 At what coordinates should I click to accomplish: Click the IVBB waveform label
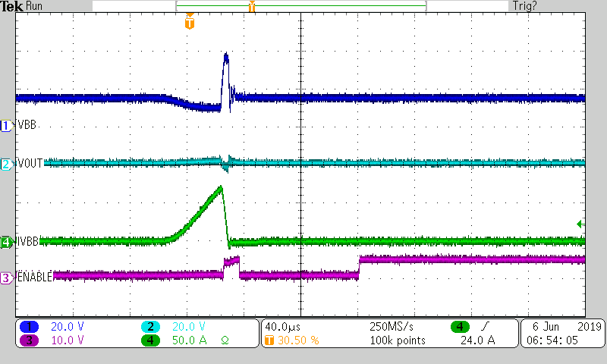[28, 242]
